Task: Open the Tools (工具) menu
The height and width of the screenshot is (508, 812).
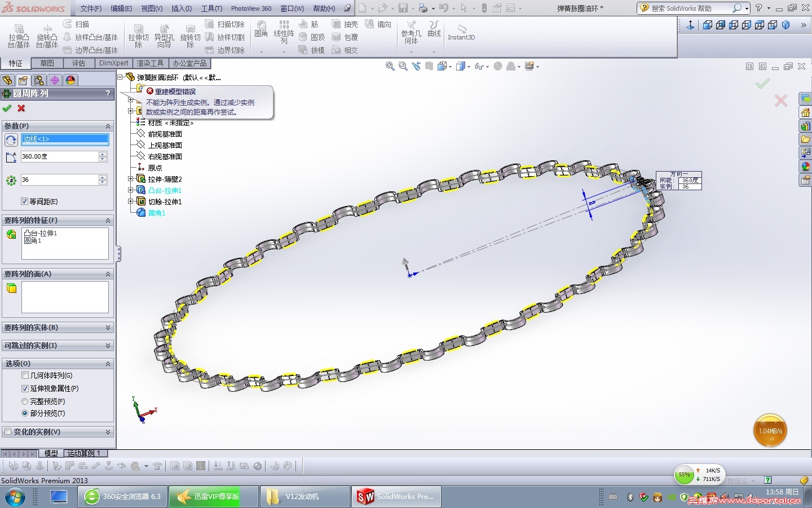Action: pyautogui.click(x=211, y=8)
